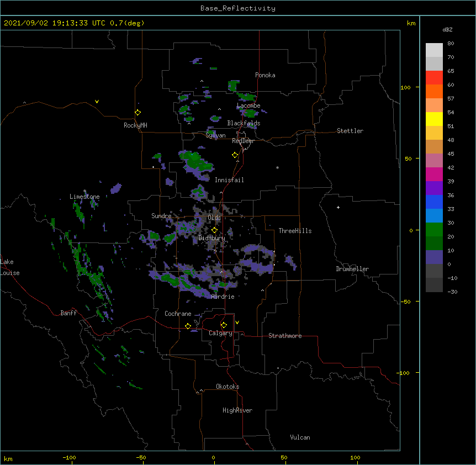The height and width of the screenshot is (465, 476).
Task: Select the Airdrie city label
Action: point(223,297)
